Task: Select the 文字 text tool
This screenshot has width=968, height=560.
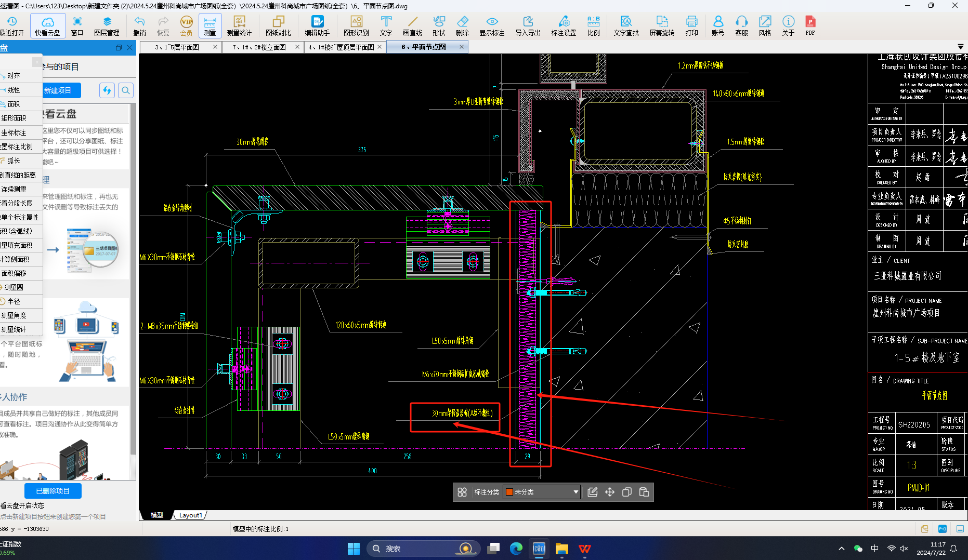Action: pyautogui.click(x=386, y=26)
